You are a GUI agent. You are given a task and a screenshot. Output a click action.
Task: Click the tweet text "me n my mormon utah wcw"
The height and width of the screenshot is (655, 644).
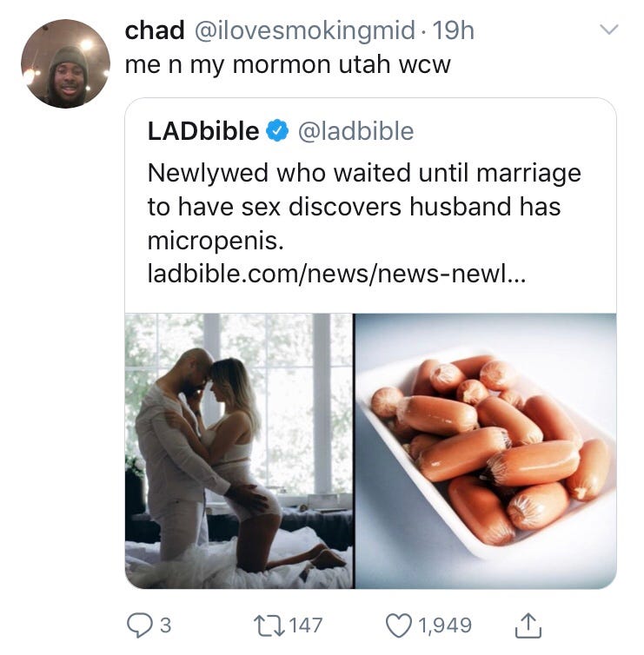coord(288,65)
